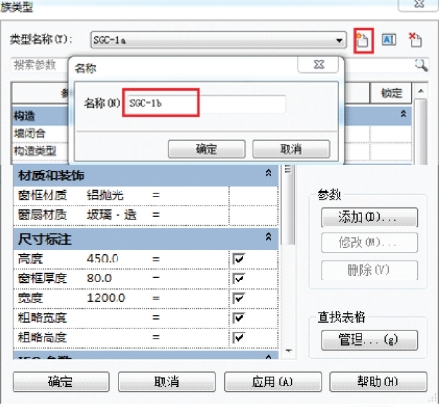Open the 类型名称 dropdown showing SGC-1a
The width and height of the screenshot is (439, 407).
click(x=218, y=40)
